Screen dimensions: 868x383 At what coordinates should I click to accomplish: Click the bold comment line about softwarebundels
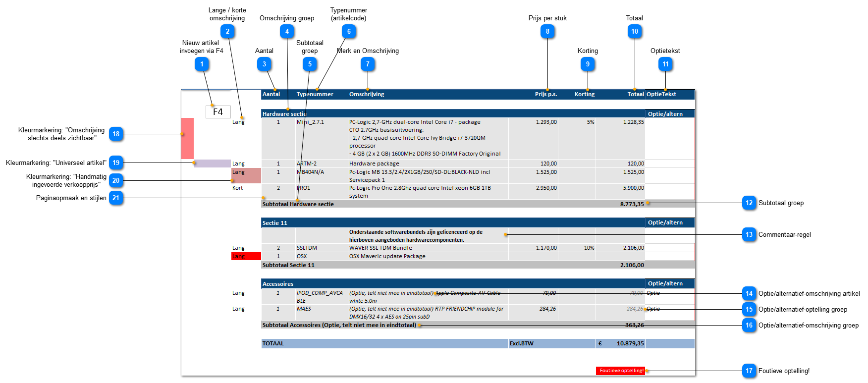click(x=416, y=236)
